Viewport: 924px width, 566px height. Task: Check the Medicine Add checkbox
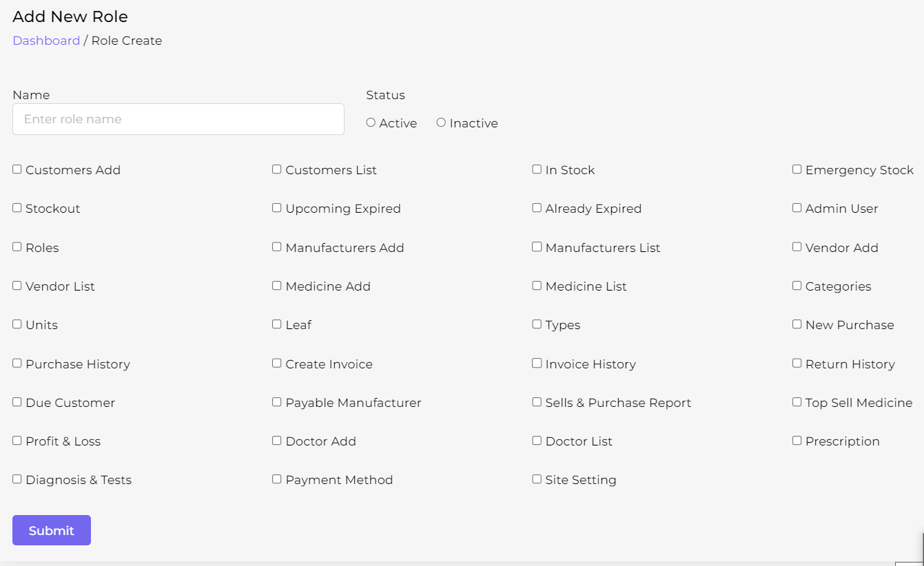point(277,286)
